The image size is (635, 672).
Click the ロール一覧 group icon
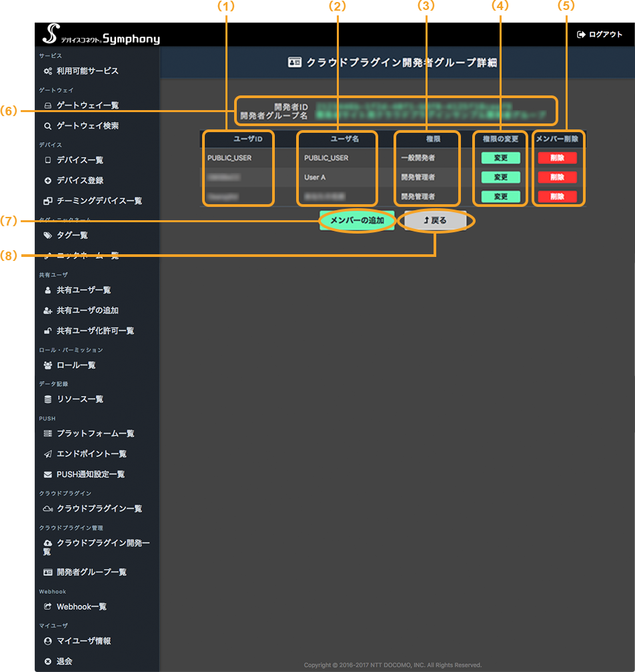(48, 365)
